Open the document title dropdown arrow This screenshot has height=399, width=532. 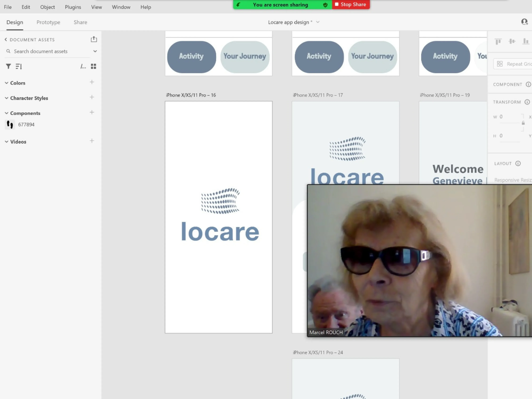pyautogui.click(x=318, y=22)
